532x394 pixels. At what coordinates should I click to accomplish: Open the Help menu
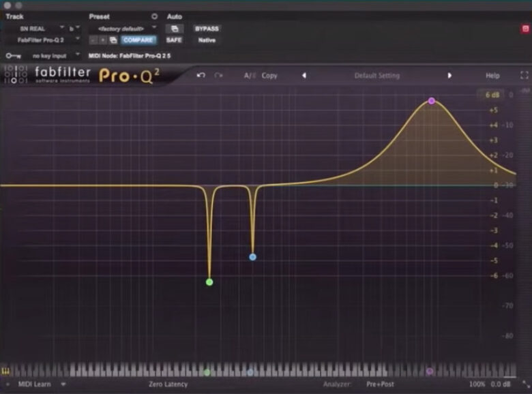492,76
